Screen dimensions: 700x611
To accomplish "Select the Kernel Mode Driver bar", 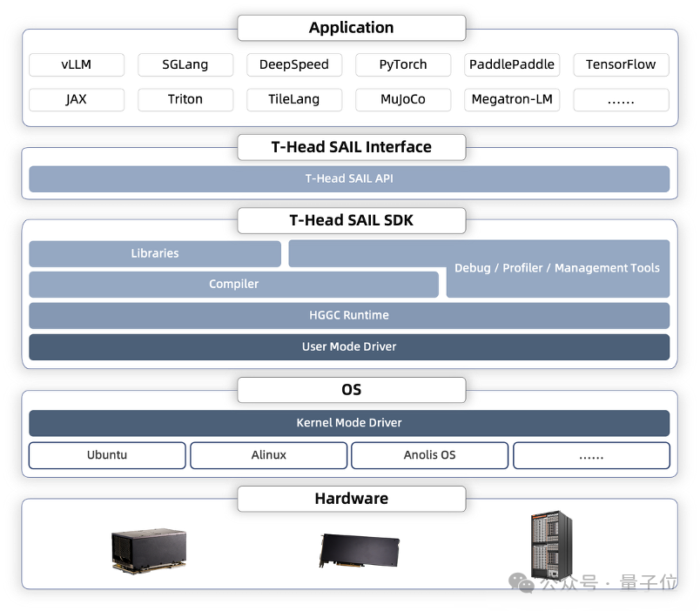I will click(x=349, y=423).
